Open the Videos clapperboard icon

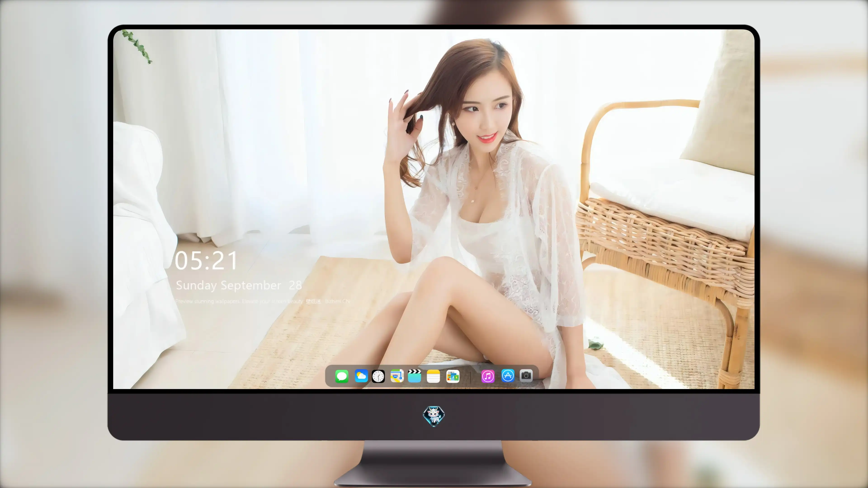pos(415,376)
